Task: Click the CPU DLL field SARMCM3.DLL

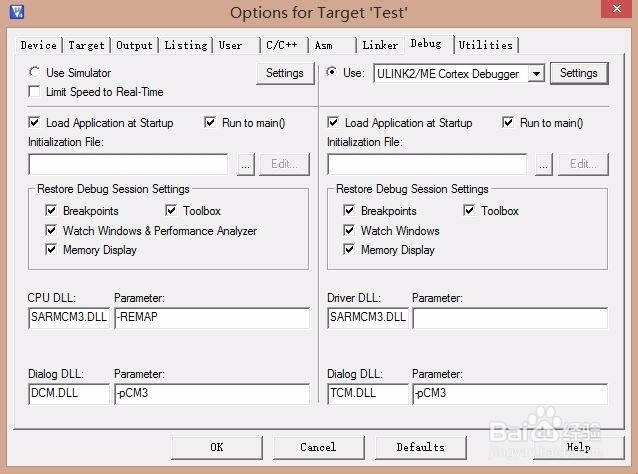Action: pos(69,317)
